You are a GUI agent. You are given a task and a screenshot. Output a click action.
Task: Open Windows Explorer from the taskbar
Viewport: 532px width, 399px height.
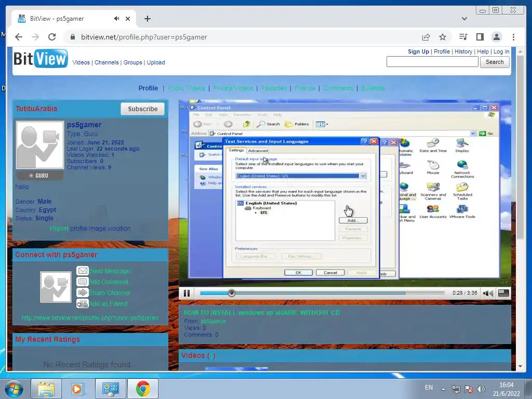[46, 389]
